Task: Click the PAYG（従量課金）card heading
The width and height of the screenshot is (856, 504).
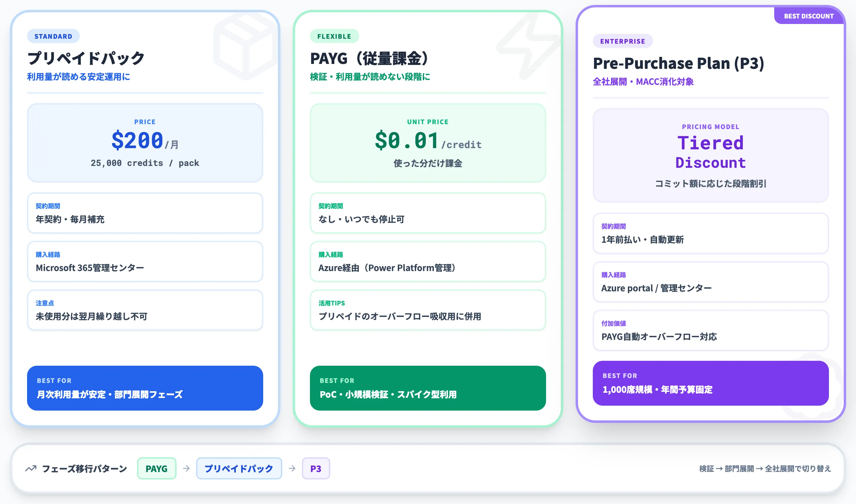Action: click(369, 58)
